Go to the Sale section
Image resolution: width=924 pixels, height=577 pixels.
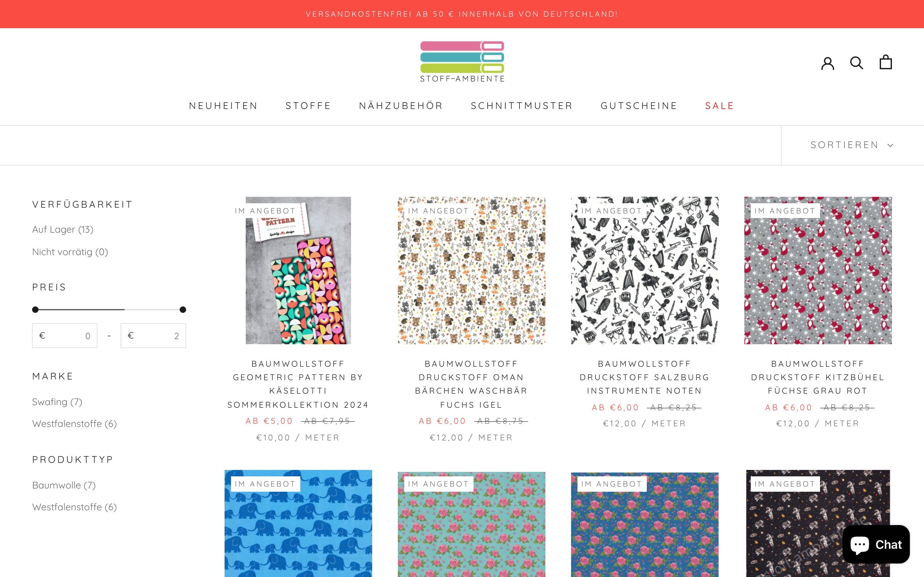pos(719,106)
